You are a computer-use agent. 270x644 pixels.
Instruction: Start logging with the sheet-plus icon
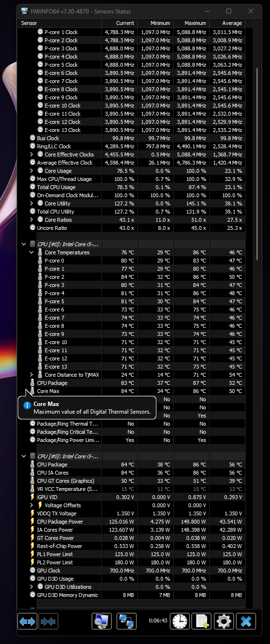point(201,621)
